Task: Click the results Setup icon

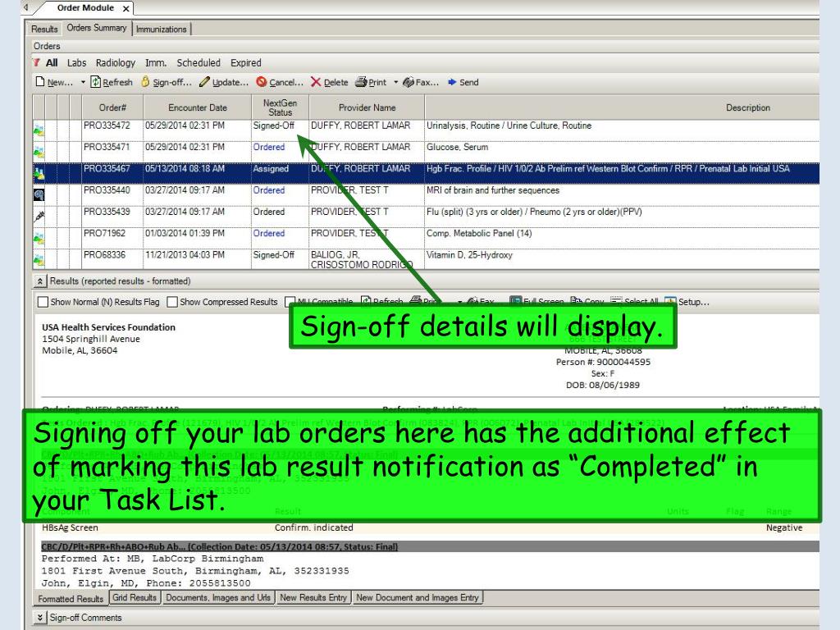Action: click(x=670, y=302)
